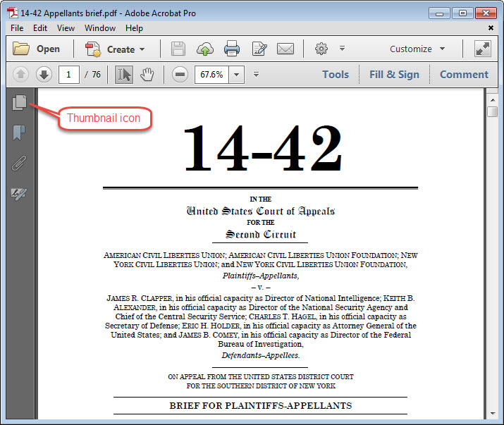Open the Create dropdown menu

pyautogui.click(x=115, y=49)
